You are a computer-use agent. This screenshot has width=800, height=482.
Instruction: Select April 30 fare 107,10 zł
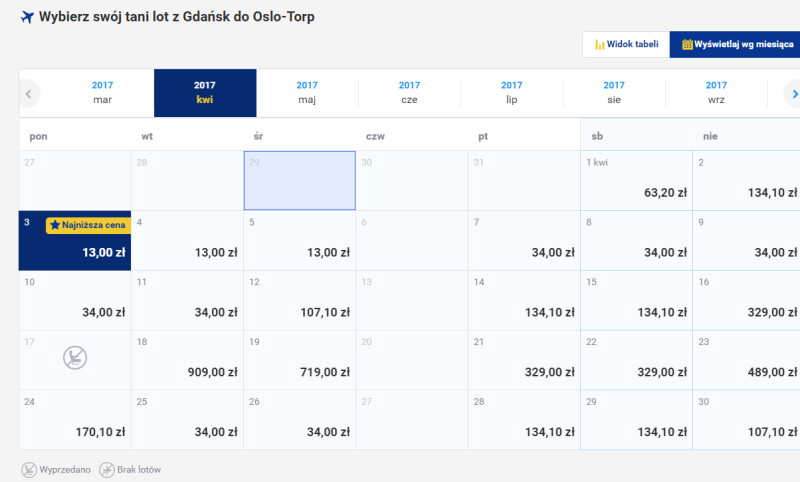(x=746, y=420)
